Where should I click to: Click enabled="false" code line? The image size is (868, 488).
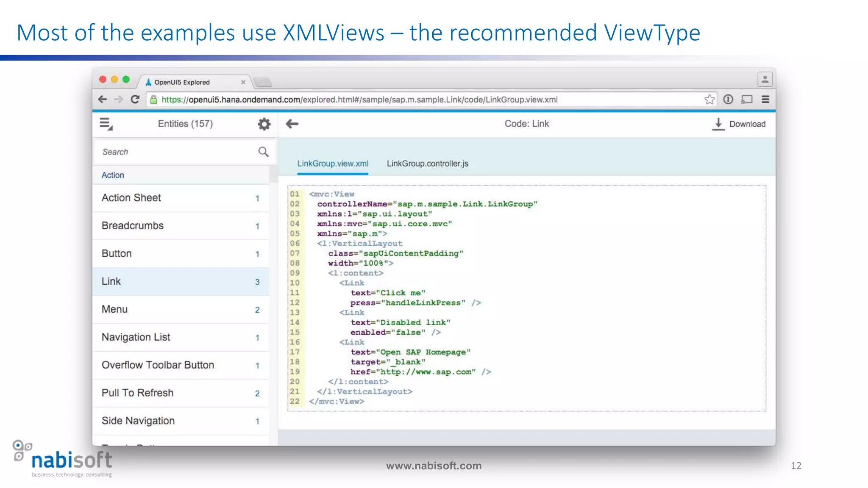tap(395, 333)
